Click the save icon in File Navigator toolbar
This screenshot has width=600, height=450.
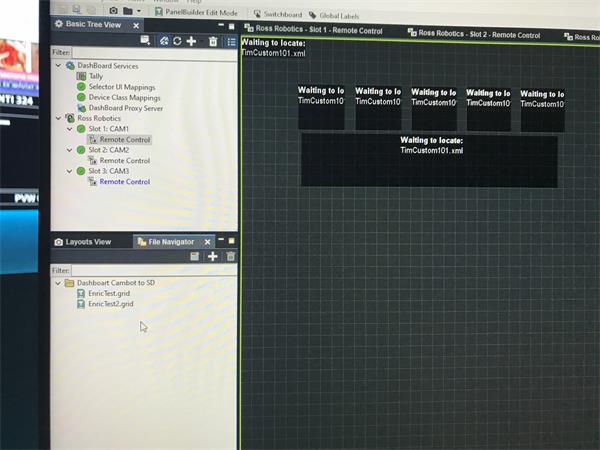click(x=195, y=256)
